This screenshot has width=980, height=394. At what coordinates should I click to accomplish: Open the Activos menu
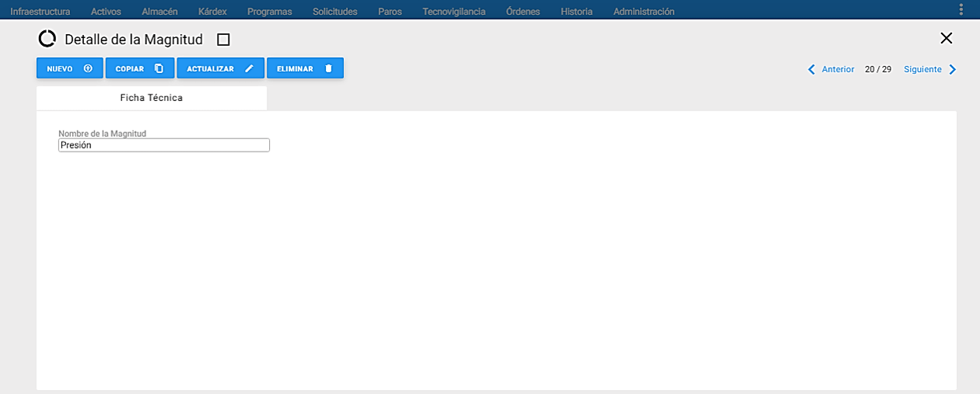106,12
